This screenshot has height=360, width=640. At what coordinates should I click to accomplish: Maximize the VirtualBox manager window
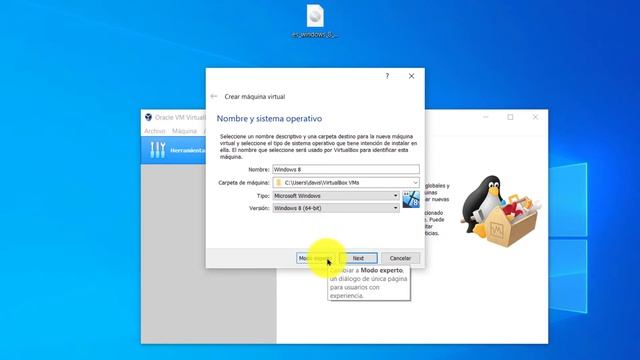pyautogui.click(x=510, y=117)
